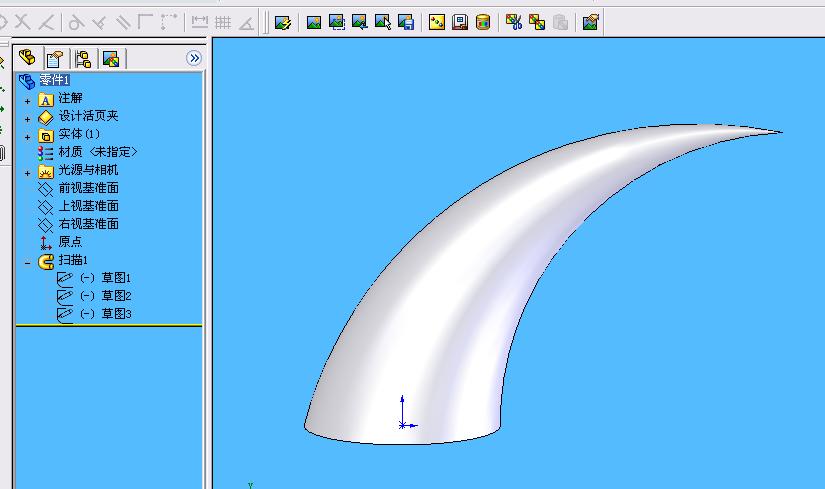Click the greyed grid icon in sketch toolbar
The width and height of the screenshot is (825, 489).
coord(223,22)
